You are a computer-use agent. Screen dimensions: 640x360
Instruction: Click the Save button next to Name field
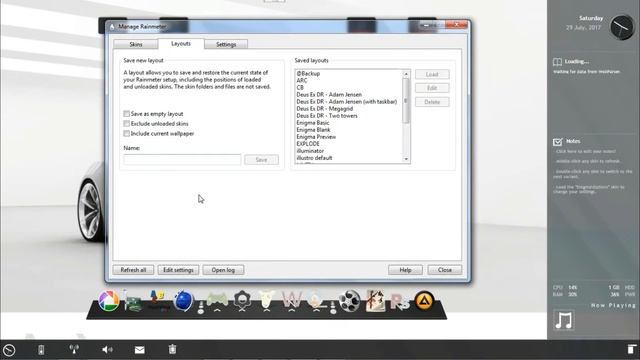pos(261,160)
